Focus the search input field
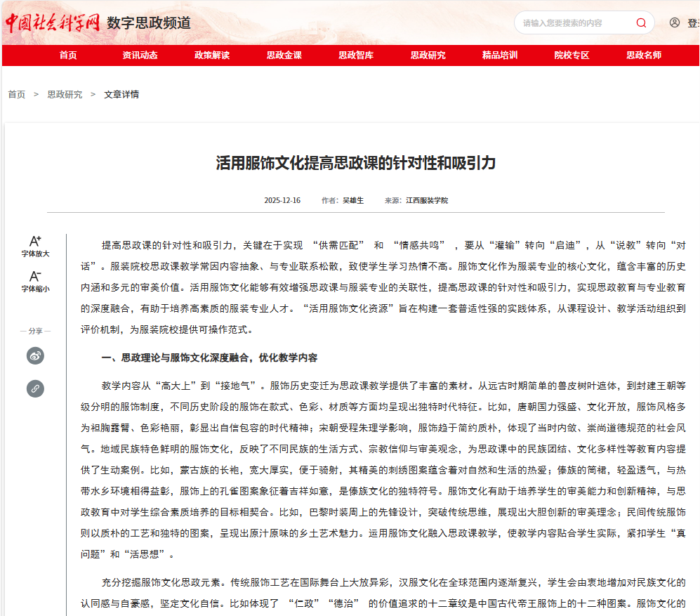 (576, 22)
